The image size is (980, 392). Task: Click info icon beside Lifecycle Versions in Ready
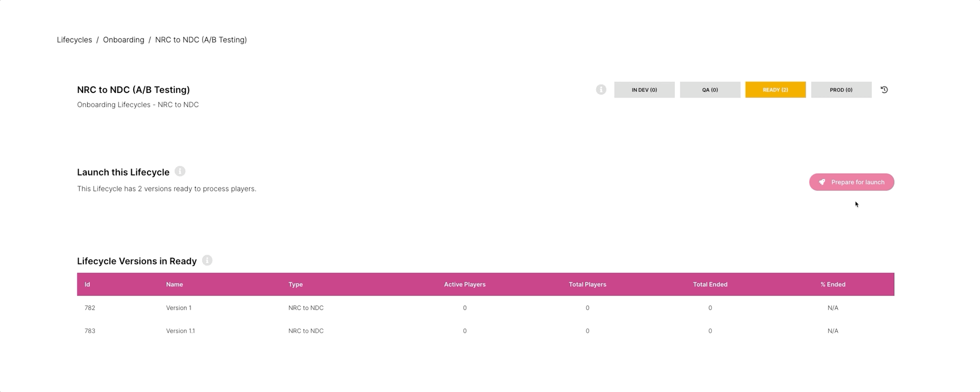[x=207, y=261]
